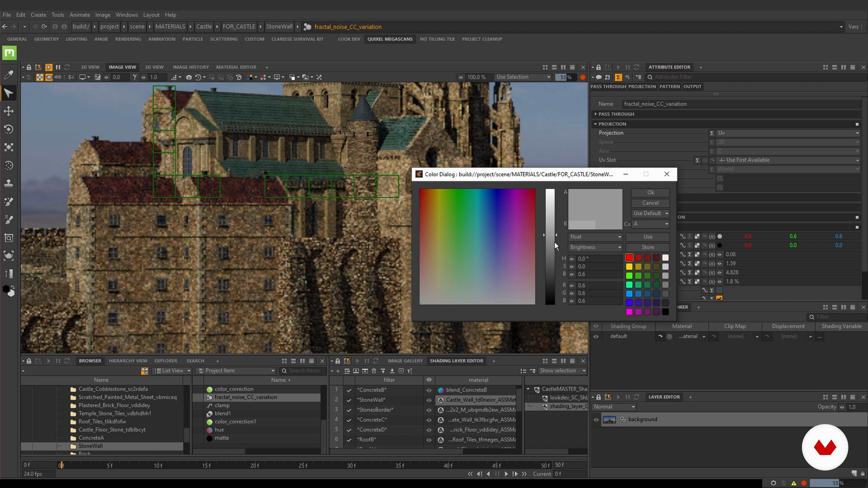The width and height of the screenshot is (868, 488).
Task: Toggle the *StoneWall* rule checkbox
Action: (349, 400)
